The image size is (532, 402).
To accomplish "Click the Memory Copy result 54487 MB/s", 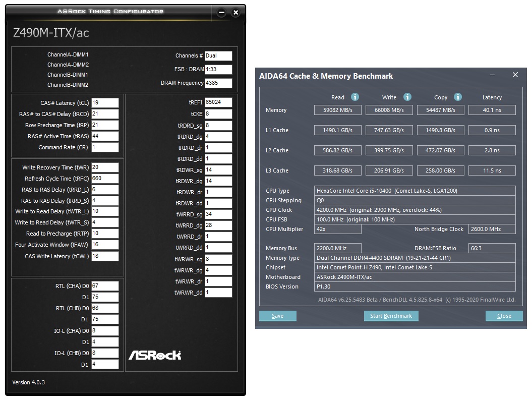I will point(440,110).
